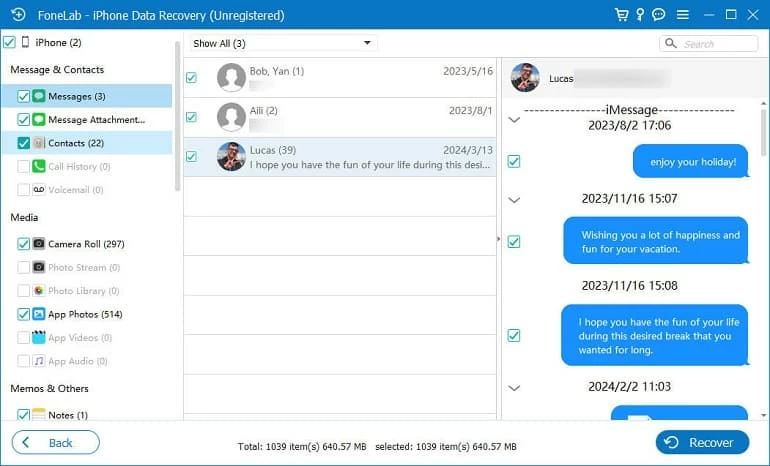Collapse the 2023/8/2 17:06 message group
The height and width of the screenshot is (466, 770).
coord(514,120)
